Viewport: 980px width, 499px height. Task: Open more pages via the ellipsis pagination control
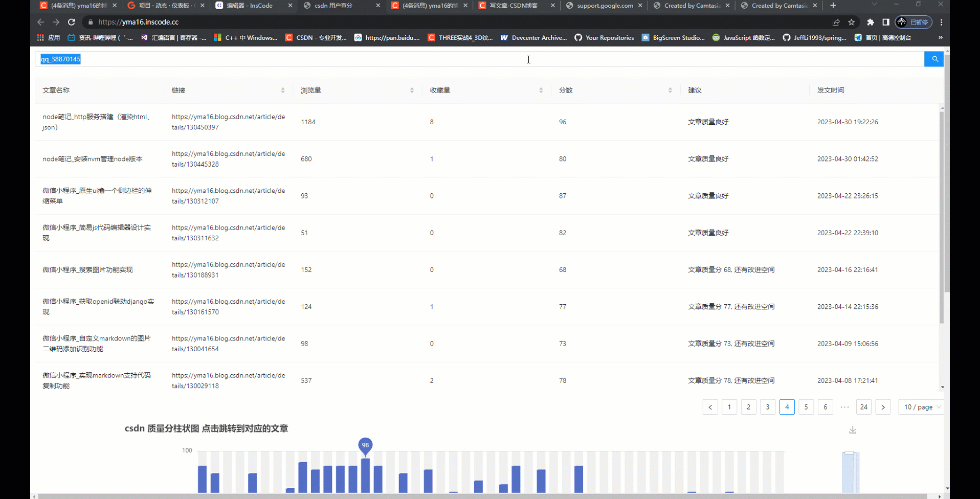click(844, 407)
